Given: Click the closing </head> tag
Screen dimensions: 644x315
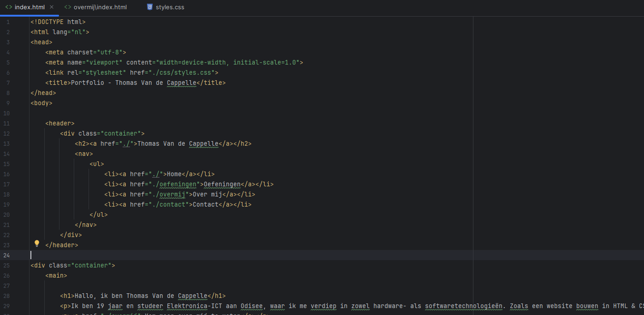Looking at the screenshot, I should (x=43, y=93).
